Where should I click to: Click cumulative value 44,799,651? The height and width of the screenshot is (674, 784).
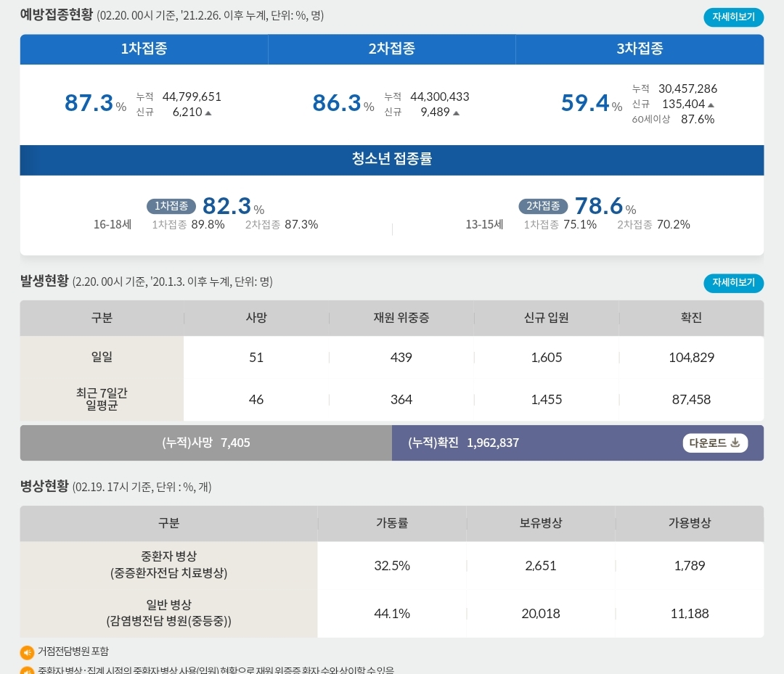point(192,96)
